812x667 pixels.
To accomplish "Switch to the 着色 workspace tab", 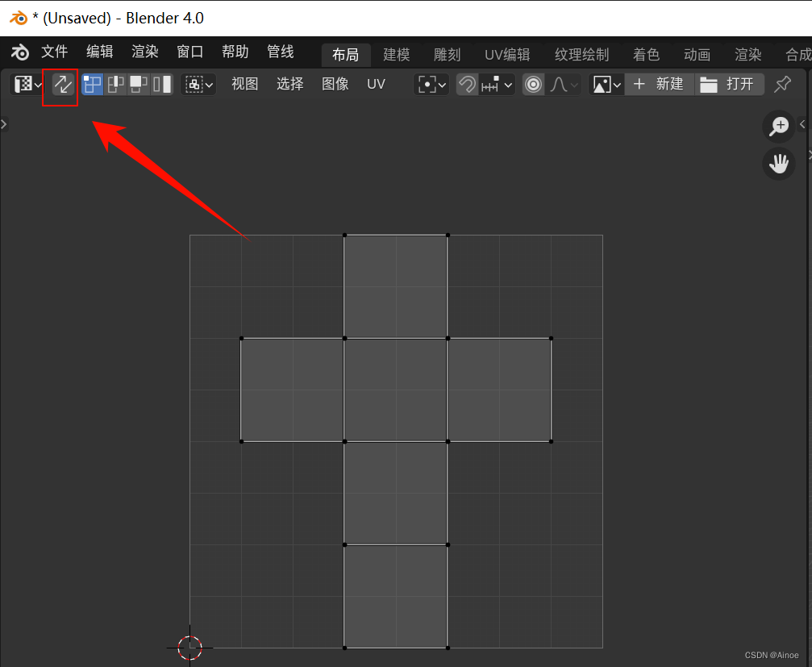I will pyautogui.click(x=646, y=54).
